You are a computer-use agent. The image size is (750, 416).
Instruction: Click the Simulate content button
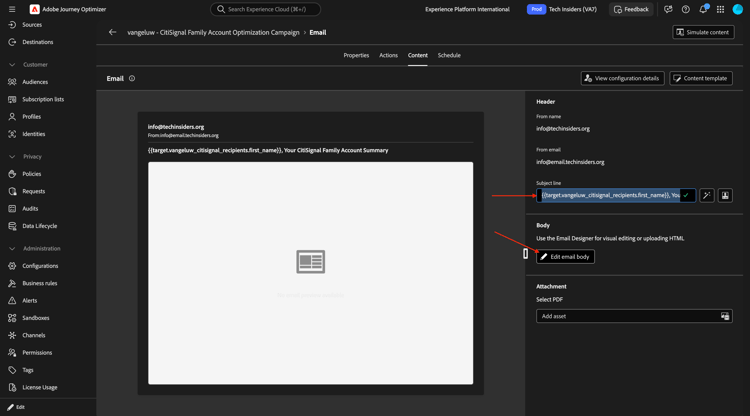coord(703,32)
